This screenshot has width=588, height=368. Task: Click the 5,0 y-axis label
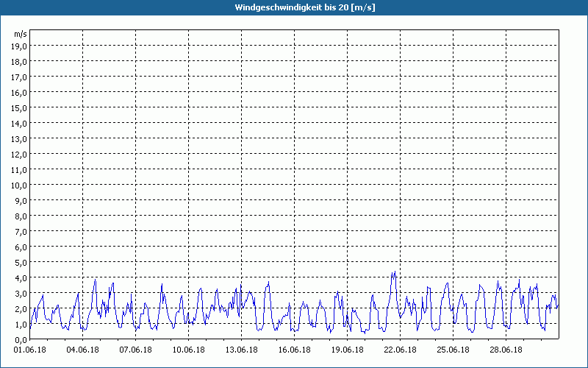tap(22, 263)
